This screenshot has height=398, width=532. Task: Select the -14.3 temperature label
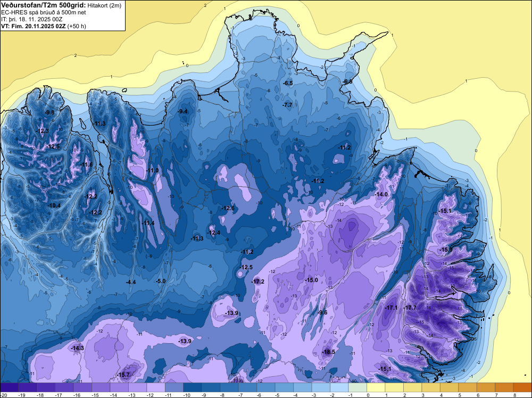pos(77,348)
